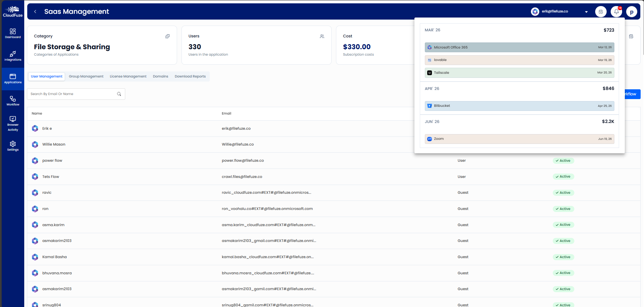Select the Integrations sidebar icon
This screenshot has width=644, height=307.
click(x=13, y=56)
